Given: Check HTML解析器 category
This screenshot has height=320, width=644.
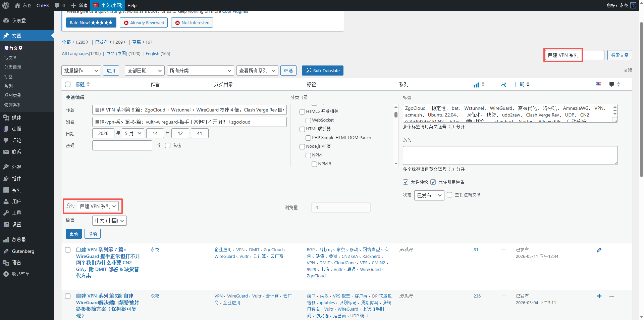Looking at the screenshot, I should pos(302,129).
